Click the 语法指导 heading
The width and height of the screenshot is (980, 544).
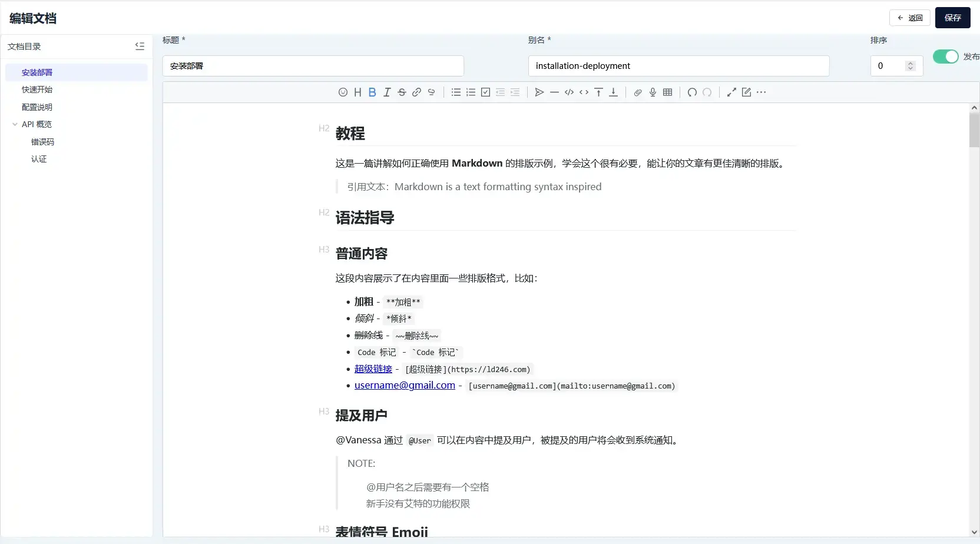[x=365, y=218]
